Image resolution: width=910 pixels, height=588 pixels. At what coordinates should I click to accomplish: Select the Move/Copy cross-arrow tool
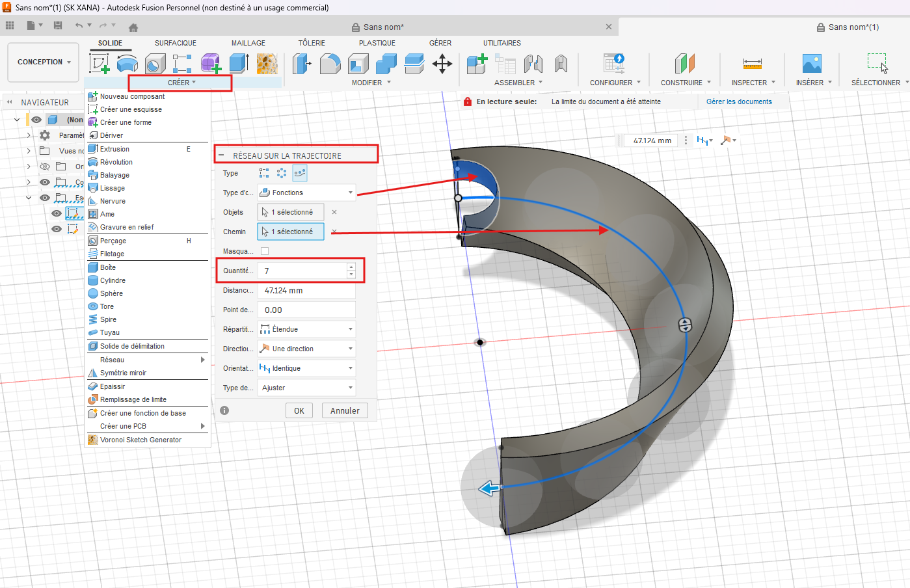(x=442, y=64)
